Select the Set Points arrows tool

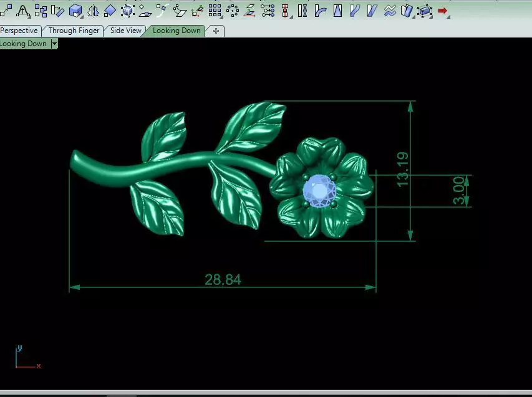point(268,11)
